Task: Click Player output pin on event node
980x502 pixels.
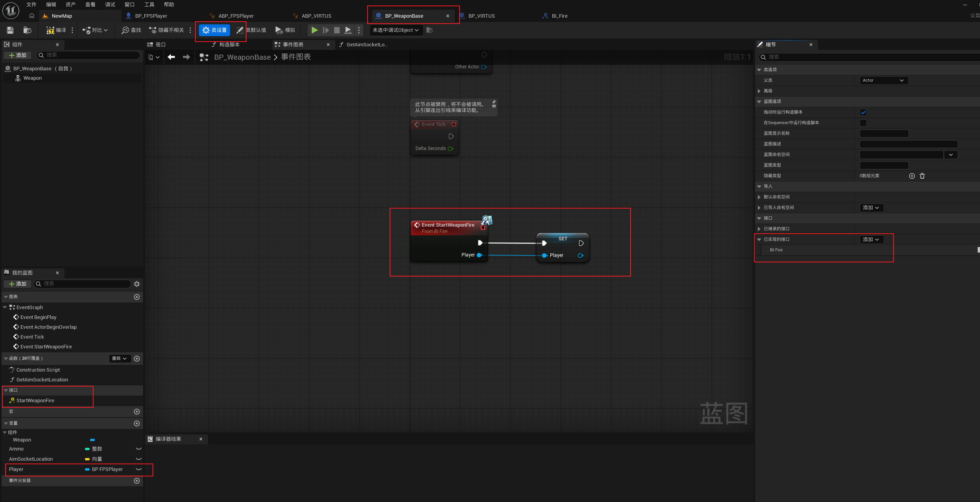Action: click(480, 255)
